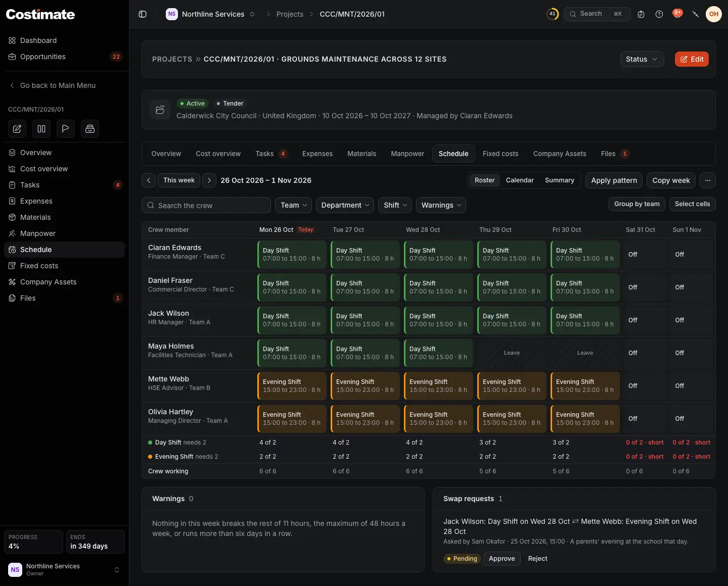Go to the next week with the right arrow
The image size is (728, 586).
(209, 180)
